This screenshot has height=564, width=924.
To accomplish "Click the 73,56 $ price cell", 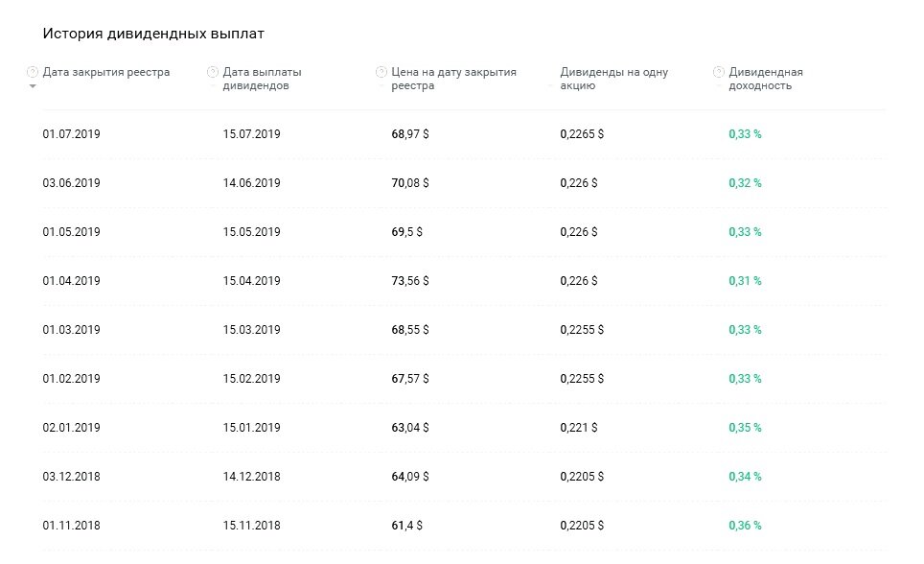I will 410,281.
